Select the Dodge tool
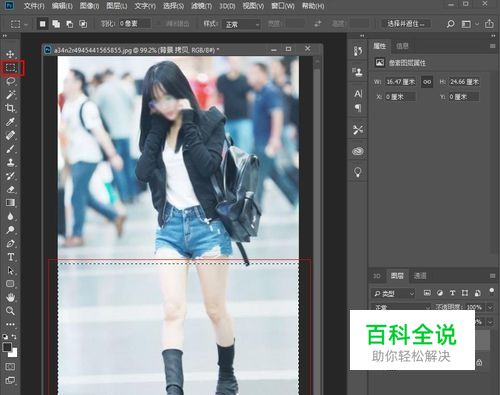Screen dimensions: 500x395 pos(10,230)
